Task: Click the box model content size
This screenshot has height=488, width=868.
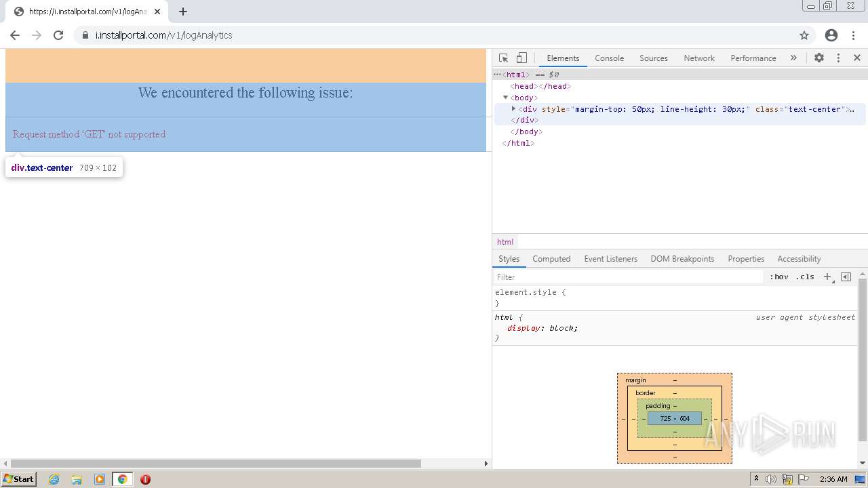Action: pyautogui.click(x=675, y=418)
